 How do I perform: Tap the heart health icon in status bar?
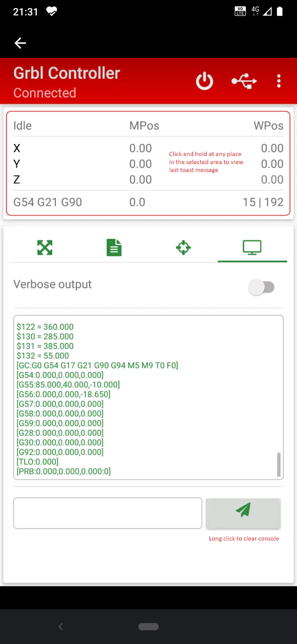click(x=51, y=11)
